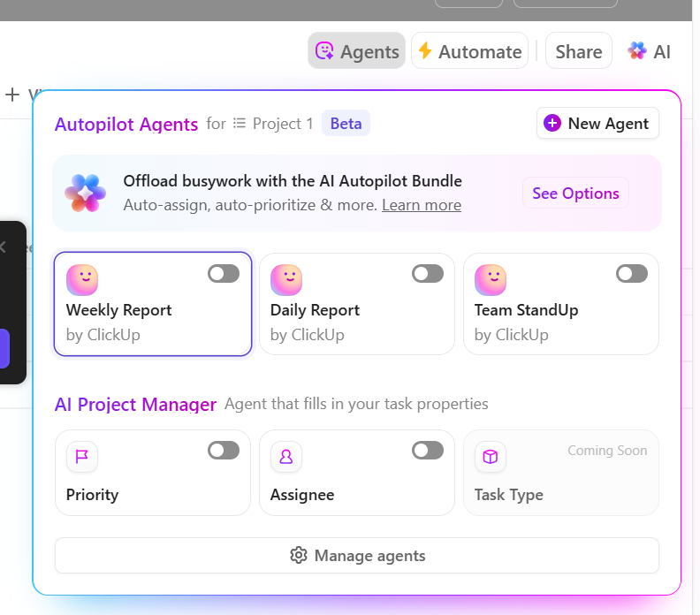Click the list icon beside Project 1
The image size is (700, 615).
click(x=240, y=123)
